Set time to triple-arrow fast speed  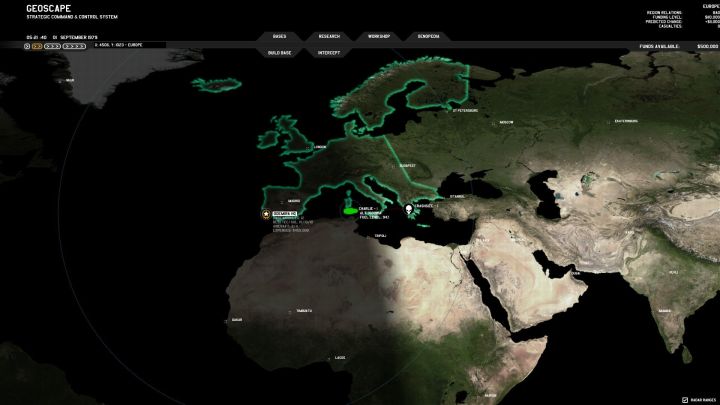52,46
